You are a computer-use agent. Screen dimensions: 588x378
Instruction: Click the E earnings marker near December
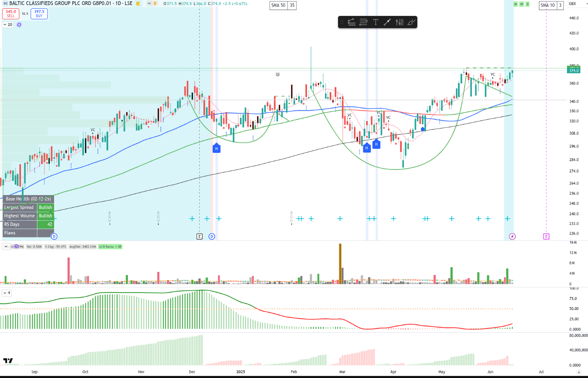pyautogui.click(x=199, y=237)
